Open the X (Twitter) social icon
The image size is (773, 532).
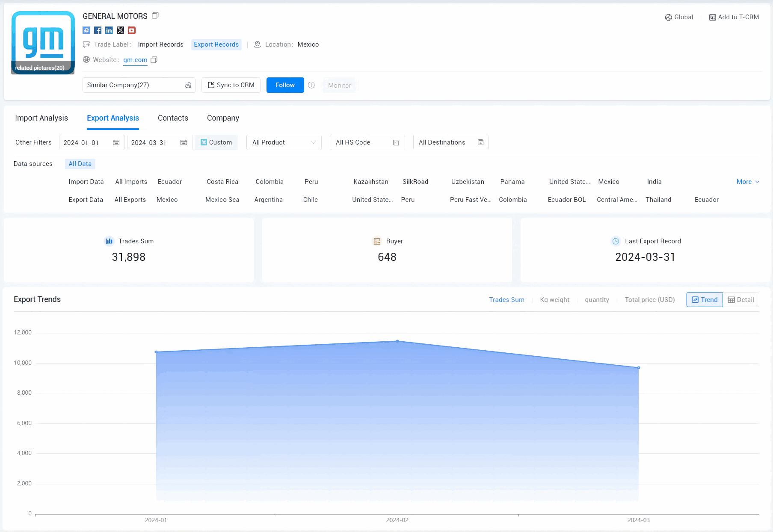point(121,30)
